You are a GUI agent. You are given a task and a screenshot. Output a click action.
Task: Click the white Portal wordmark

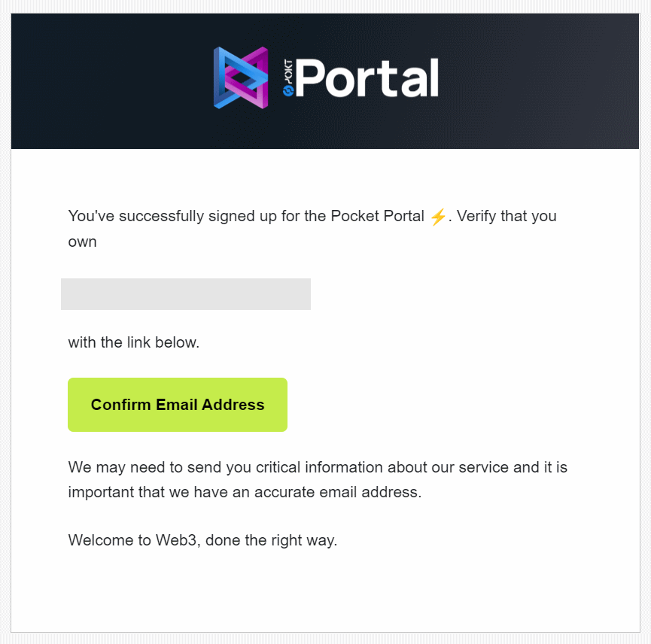(367, 78)
